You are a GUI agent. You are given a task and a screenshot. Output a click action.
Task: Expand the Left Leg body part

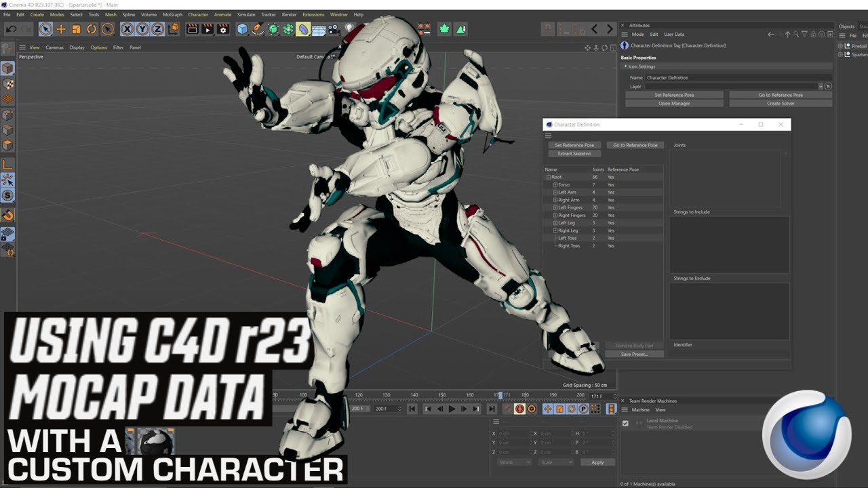[x=555, y=223]
